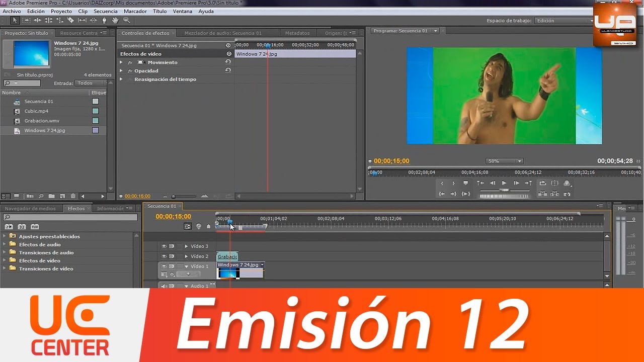Viewport: 644px width, 362px height.
Task: Expand the Vídeo 3 track
Action: pos(186,246)
